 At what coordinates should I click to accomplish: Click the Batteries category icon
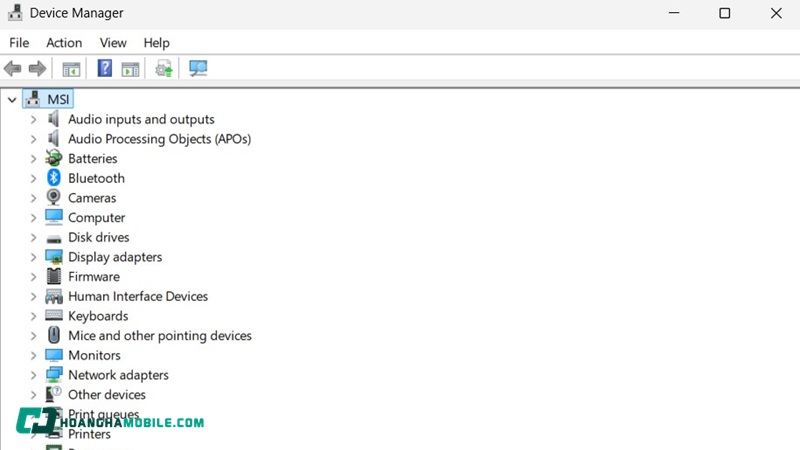coord(54,158)
